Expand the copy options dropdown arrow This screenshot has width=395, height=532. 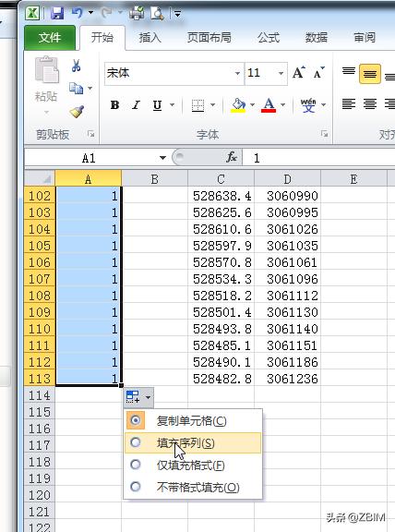(x=90, y=89)
